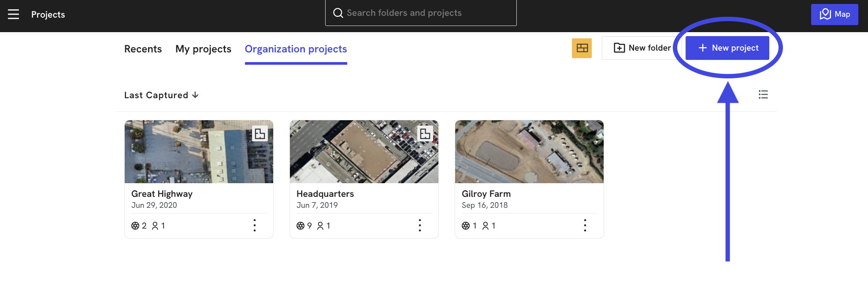868x288 pixels.
Task: Open Great Highway three-dot options menu
Action: coord(255,225)
